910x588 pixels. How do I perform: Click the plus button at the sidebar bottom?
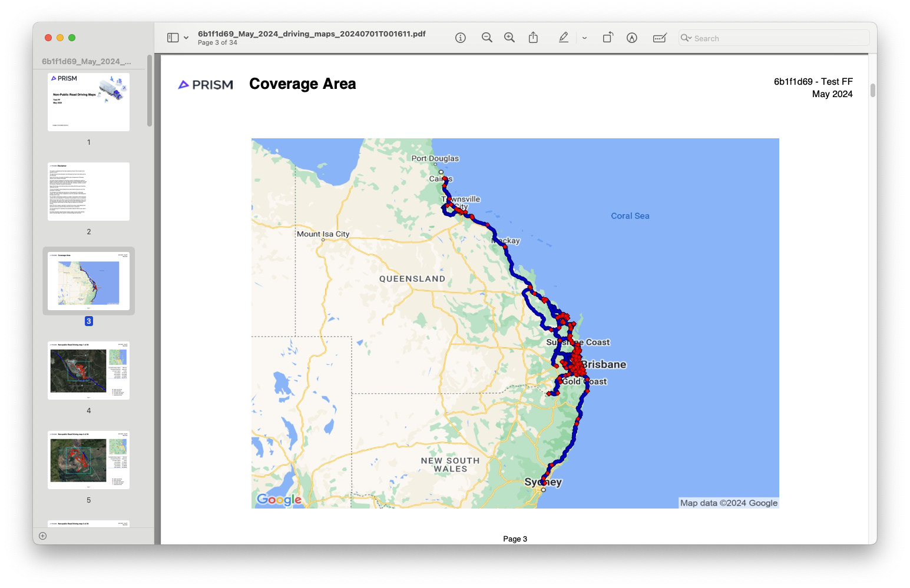(42, 536)
